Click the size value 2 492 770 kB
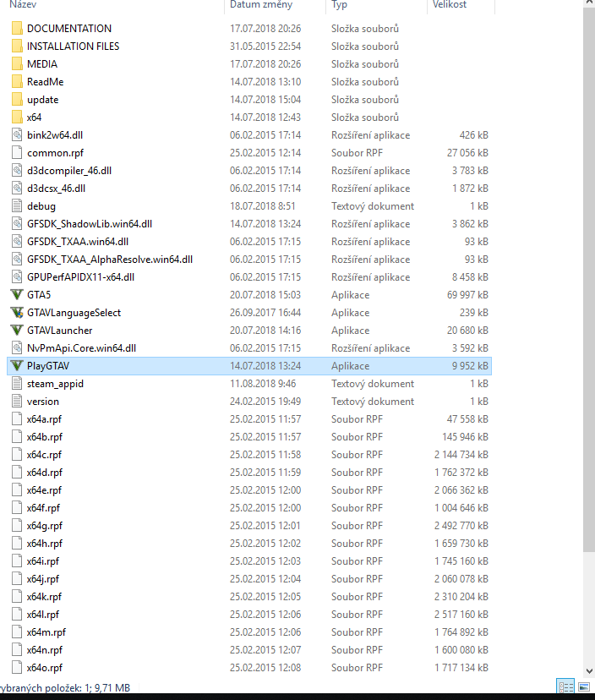This screenshot has width=595, height=700. [x=461, y=526]
